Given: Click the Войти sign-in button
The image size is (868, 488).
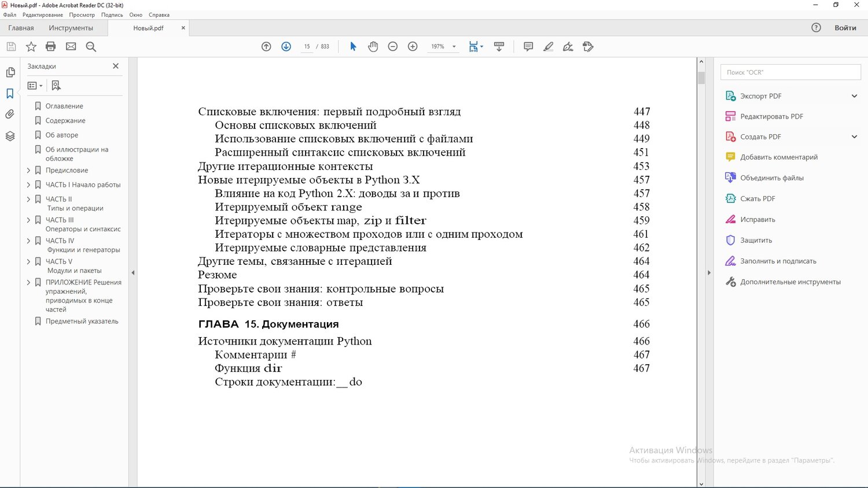Looking at the screenshot, I should (x=845, y=28).
